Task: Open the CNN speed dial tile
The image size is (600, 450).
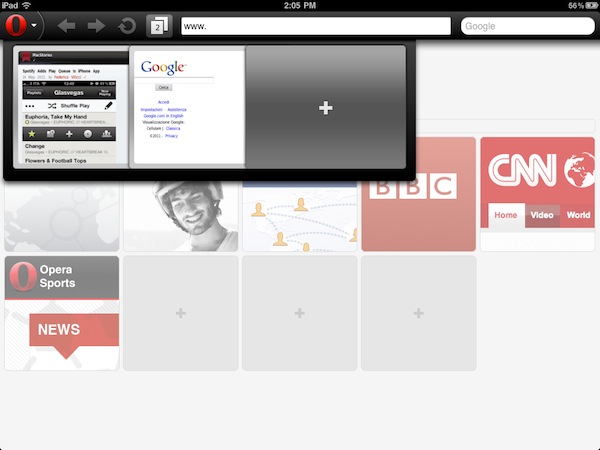Action: pyautogui.click(x=537, y=193)
